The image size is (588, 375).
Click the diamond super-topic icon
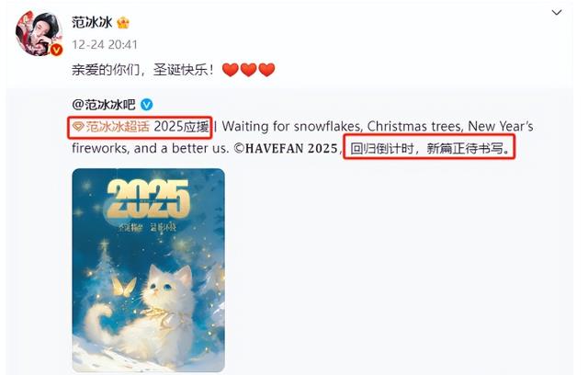pos(77,127)
